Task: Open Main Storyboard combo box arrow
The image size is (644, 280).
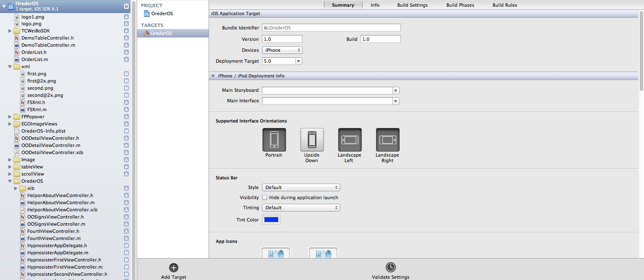Action: [396, 91]
